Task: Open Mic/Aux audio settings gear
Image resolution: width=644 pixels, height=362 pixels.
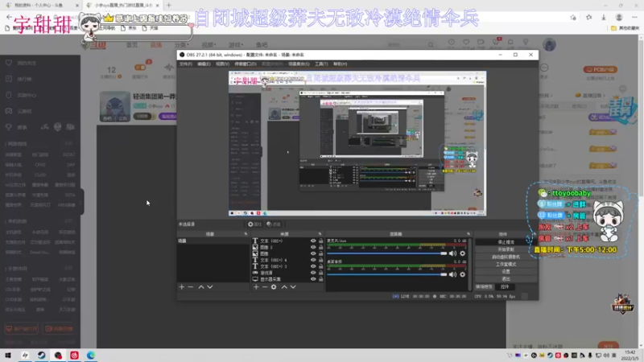Action: coord(462,253)
